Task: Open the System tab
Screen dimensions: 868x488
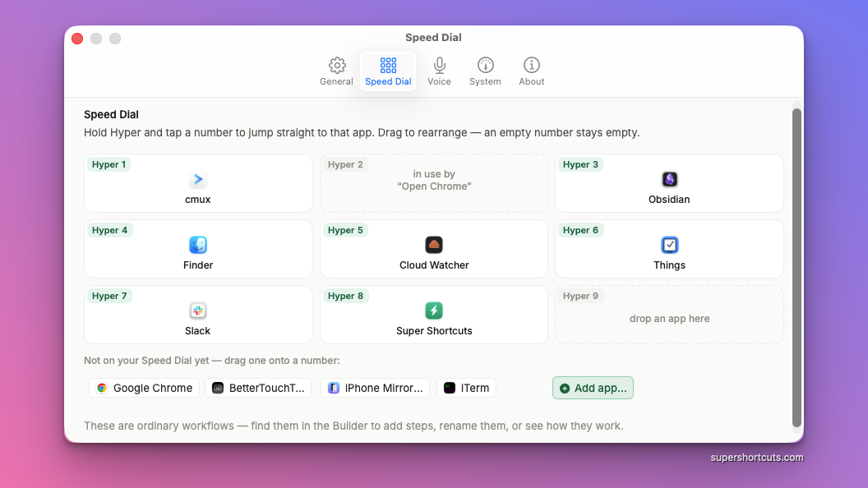Action: [x=485, y=71]
